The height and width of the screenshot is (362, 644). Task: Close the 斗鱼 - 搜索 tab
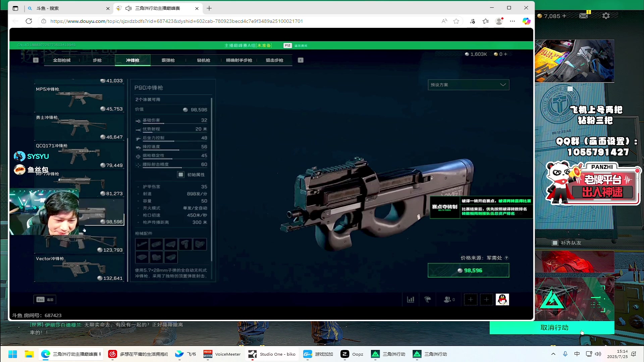coord(108,8)
